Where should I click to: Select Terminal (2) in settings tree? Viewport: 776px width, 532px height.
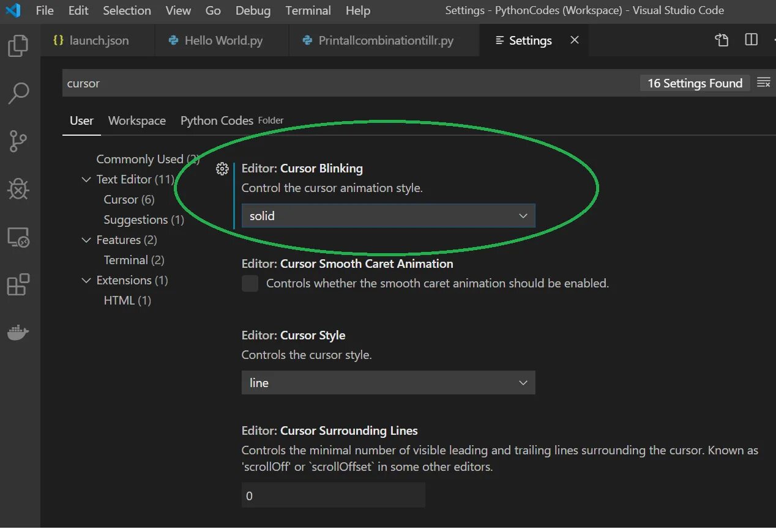pyautogui.click(x=134, y=260)
